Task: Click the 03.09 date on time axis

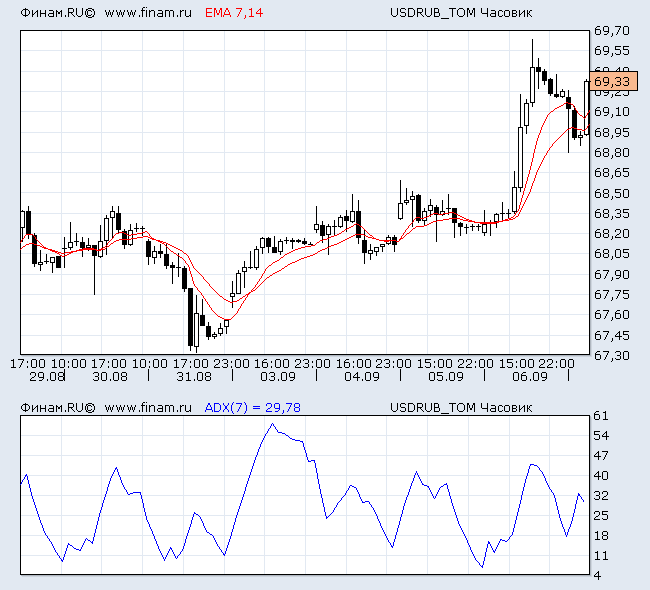Action: point(277,377)
